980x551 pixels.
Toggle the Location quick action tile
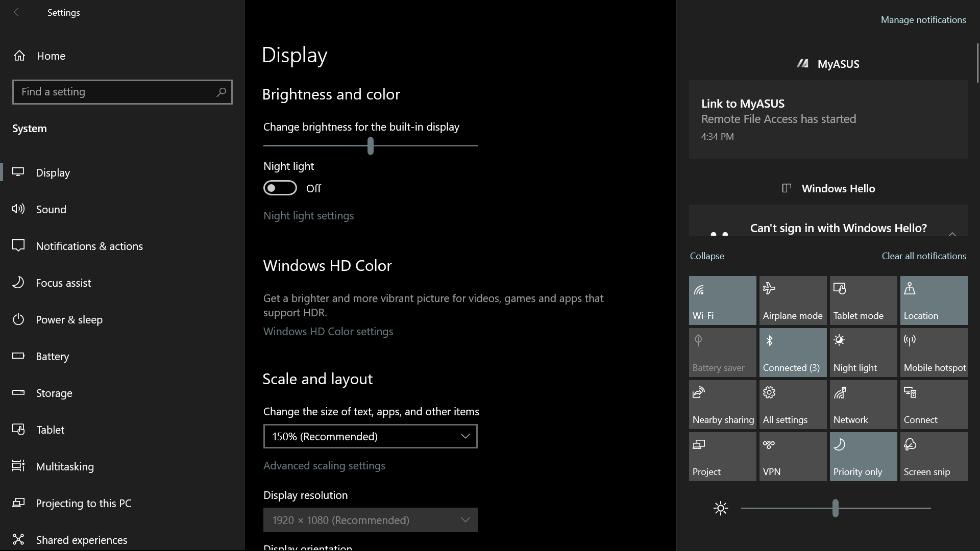934,300
